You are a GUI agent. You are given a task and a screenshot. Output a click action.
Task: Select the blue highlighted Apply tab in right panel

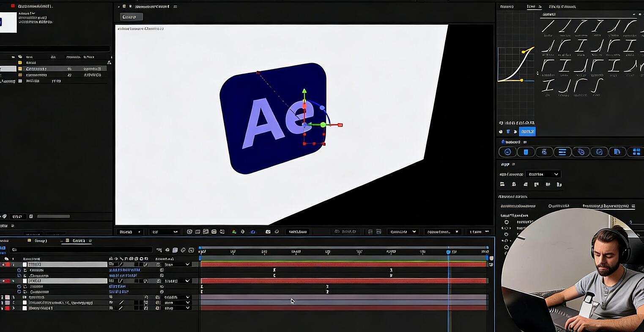pos(527,131)
